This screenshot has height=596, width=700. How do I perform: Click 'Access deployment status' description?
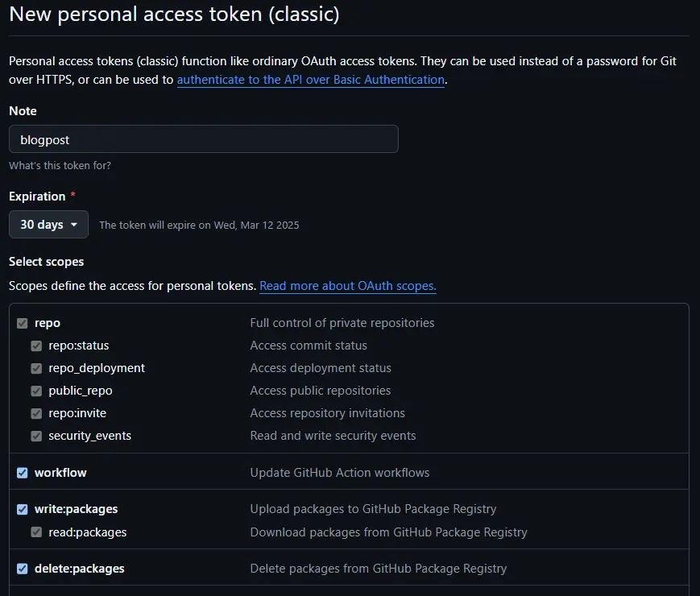pyautogui.click(x=321, y=368)
